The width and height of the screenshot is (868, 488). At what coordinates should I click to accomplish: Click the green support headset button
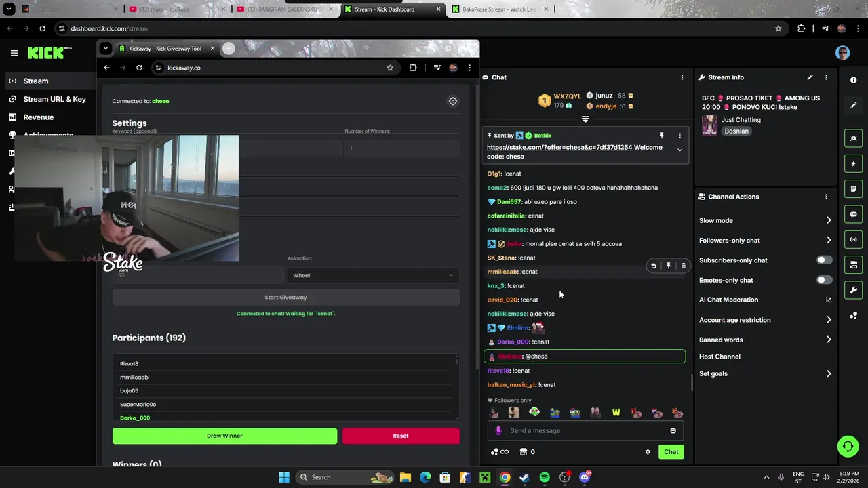click(848, 446)
